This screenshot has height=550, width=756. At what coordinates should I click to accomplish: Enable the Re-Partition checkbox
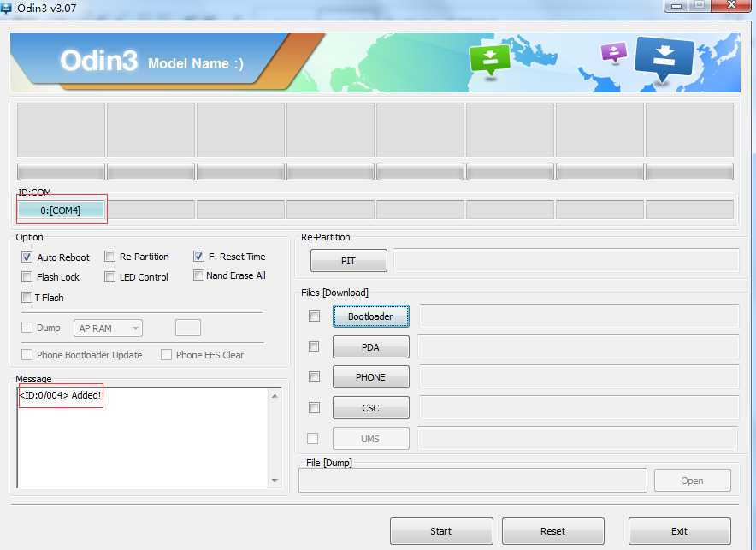coord(110,256)
